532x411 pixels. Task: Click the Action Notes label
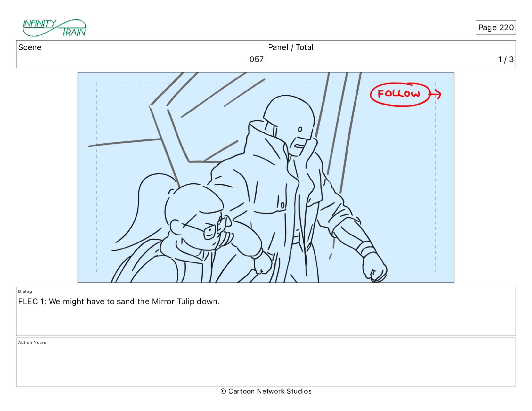coord(32,342)
